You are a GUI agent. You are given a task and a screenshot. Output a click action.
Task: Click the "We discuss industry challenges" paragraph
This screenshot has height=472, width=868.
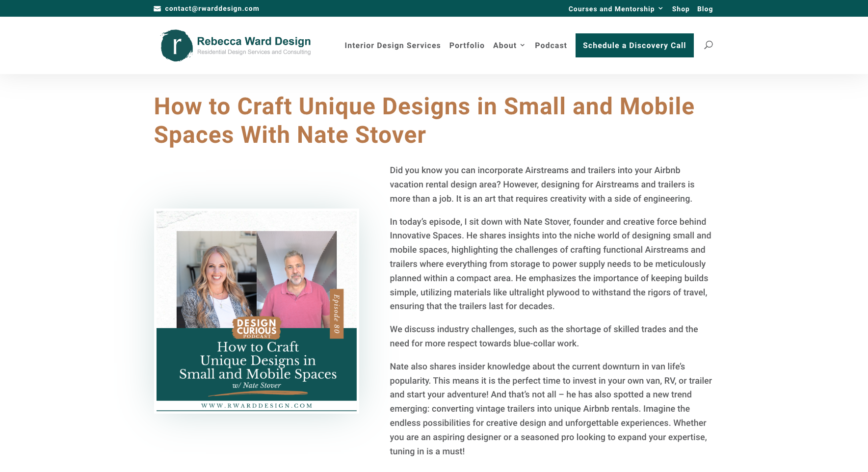click(x=544, y=336)
